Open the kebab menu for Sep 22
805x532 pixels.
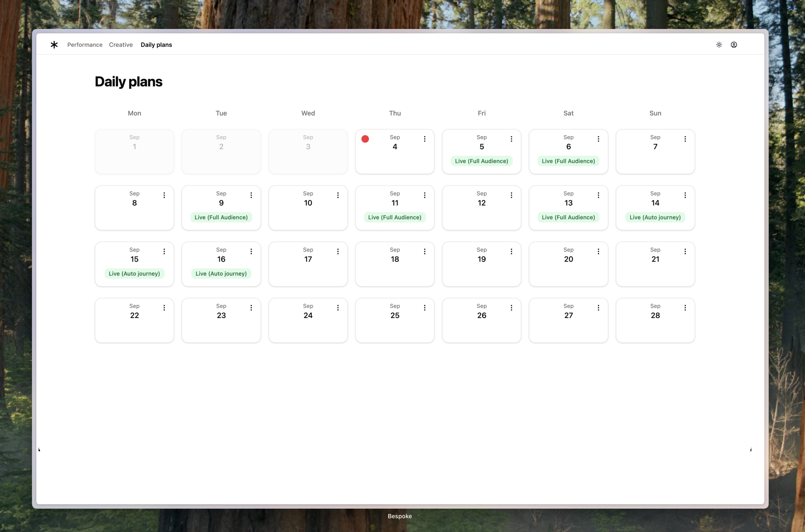tap(164, 308)
